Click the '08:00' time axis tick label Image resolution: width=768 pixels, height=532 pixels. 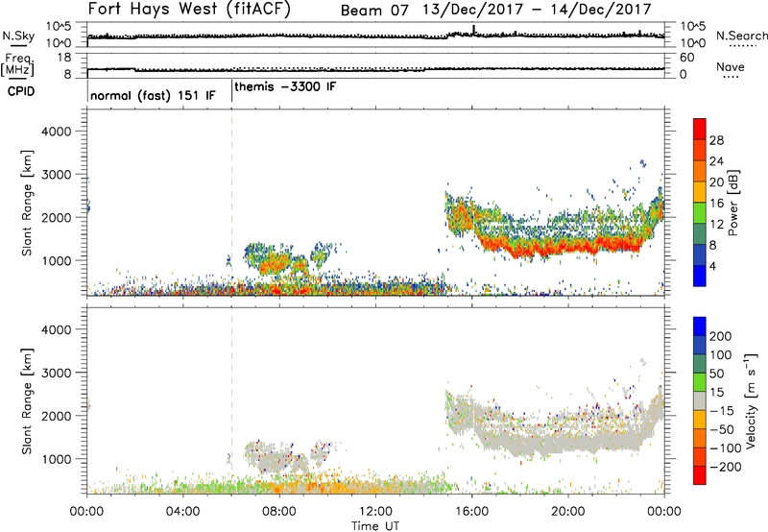click(x=279, y=512)
